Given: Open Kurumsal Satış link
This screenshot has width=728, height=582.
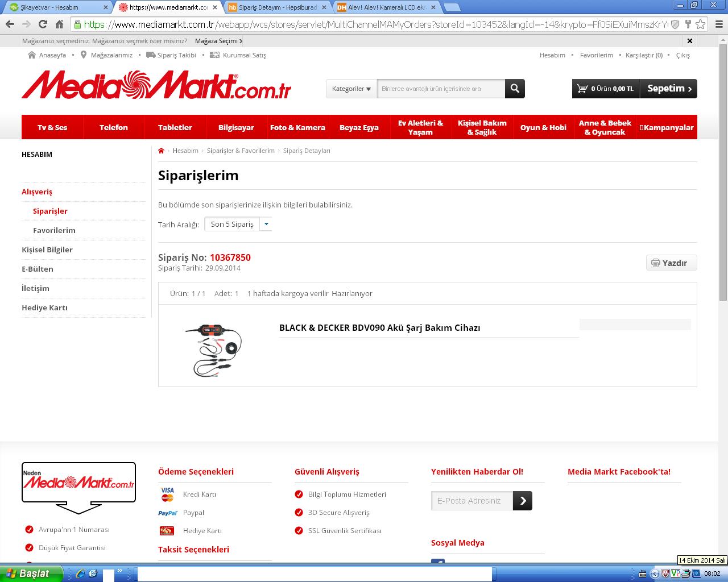Looking at the screenshot, I should [238, 55].
